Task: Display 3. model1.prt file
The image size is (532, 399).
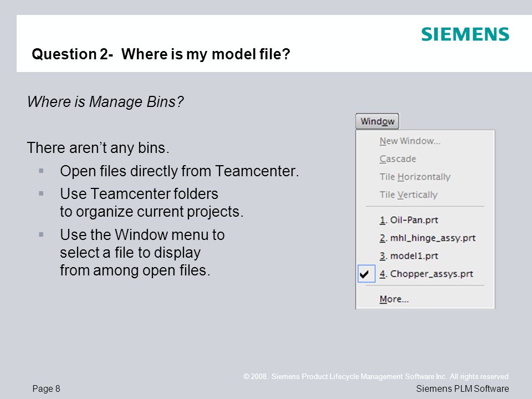Action: coord(409,256)
